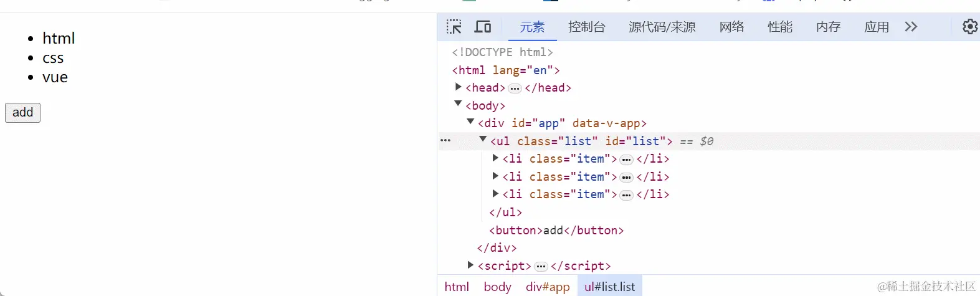Image resolution: width=980 pixels, height=296 pixels.
Task: Select ul#list.list breadcrumb
Action: pyautogui.click(x=610, y=287)
